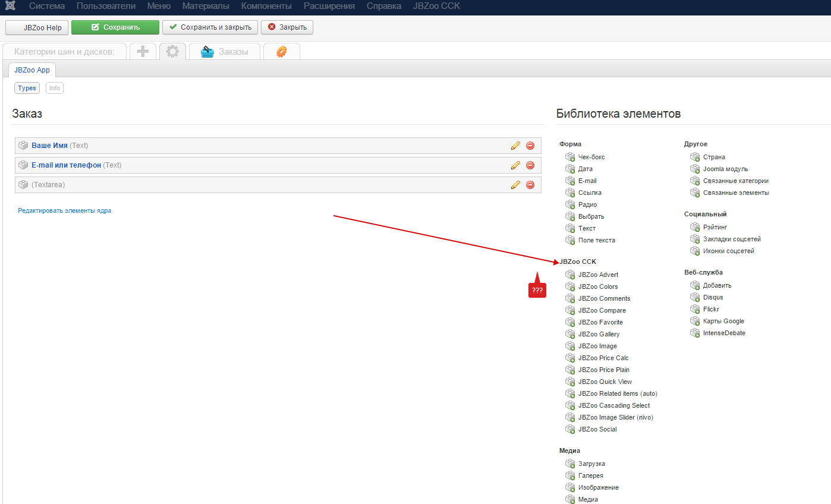Click the plus tab icon
The image size is (831, 504).
(x=143, y=52)
